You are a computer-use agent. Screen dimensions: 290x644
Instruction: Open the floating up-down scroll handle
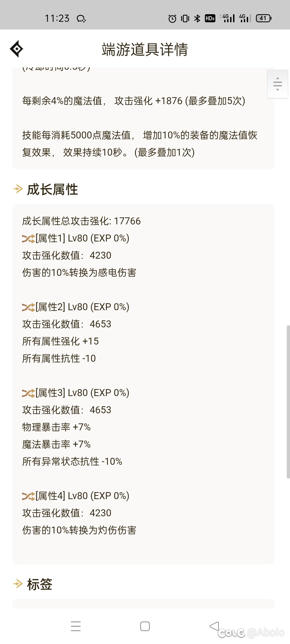pyautogui.click(x=278, y=84)
